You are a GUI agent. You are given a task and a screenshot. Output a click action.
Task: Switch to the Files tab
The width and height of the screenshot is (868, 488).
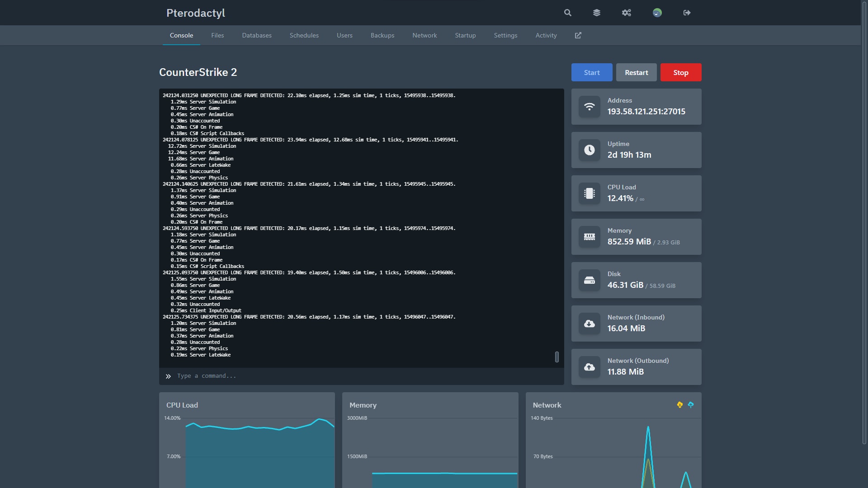pos(217,35)
